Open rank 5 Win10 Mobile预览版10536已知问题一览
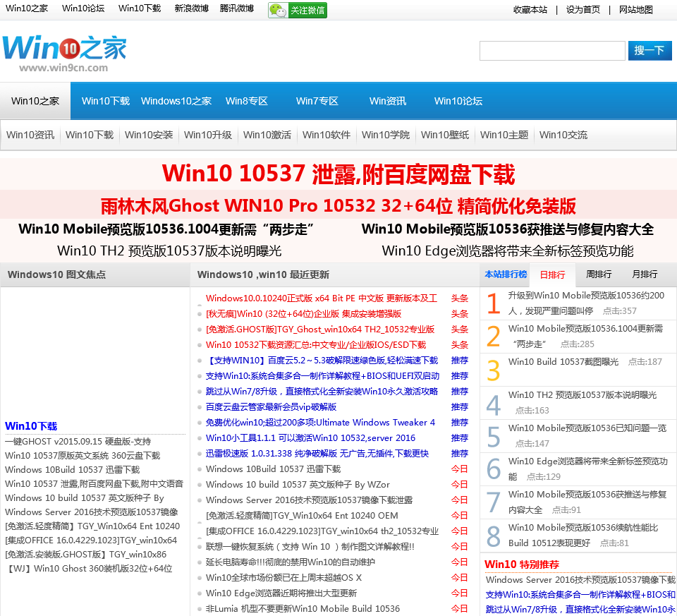677x616 pixels. pos(587,428)
